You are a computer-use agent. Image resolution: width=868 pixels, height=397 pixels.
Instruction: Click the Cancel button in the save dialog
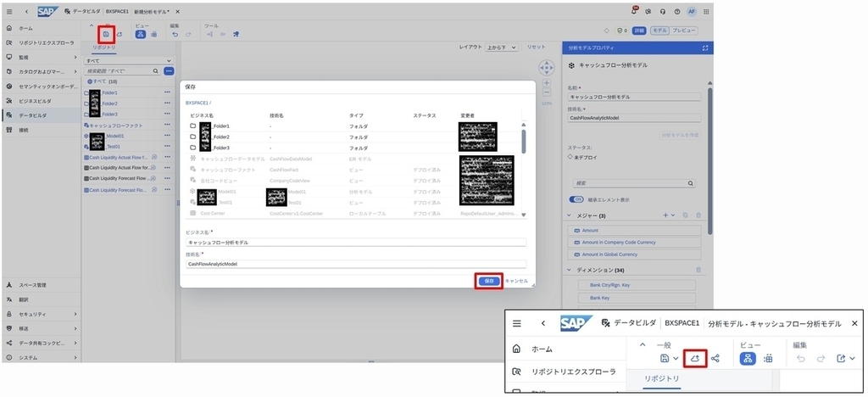[x=516, y=282]
